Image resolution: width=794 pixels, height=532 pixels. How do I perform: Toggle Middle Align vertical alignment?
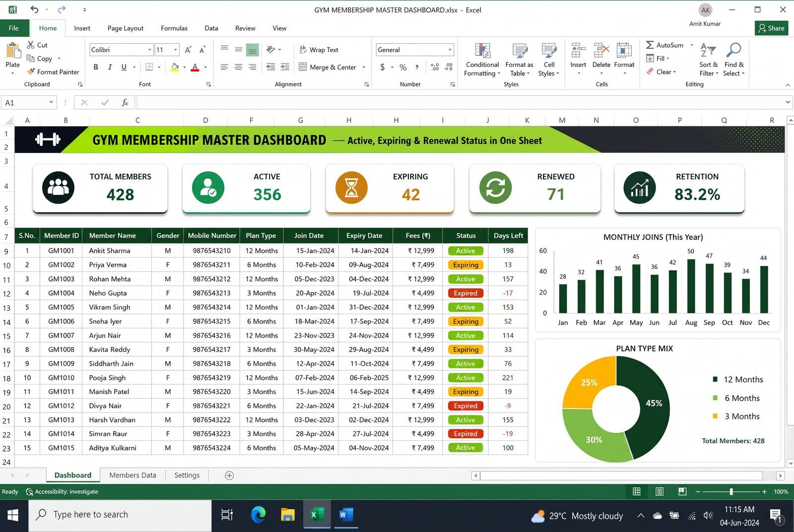coord(239,50)
